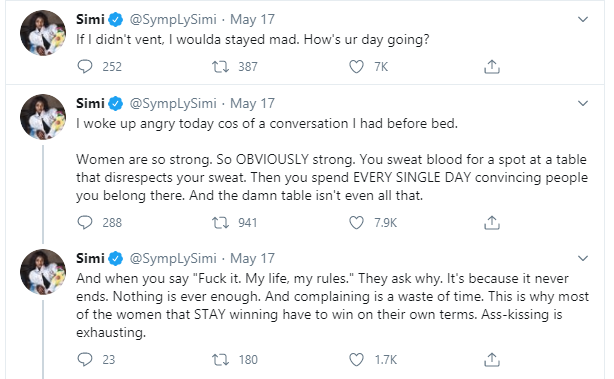Open the May 17 timestamp on the third tweet
This screenshot has height=379, width=614.
[x=252, y=258]
